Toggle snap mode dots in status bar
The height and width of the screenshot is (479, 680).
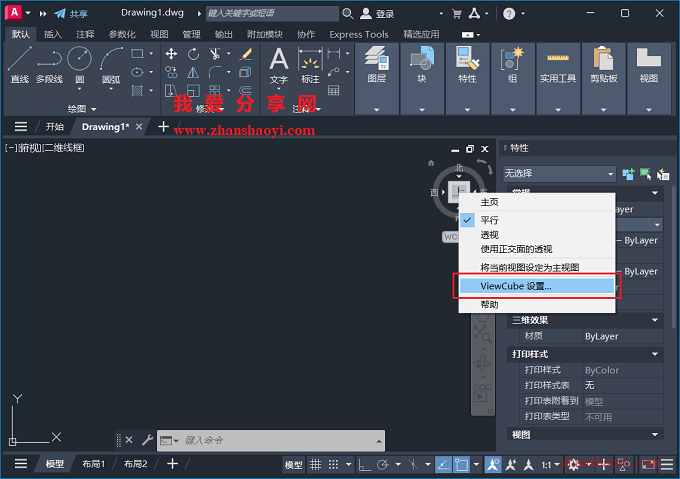(x=333, y=465)
